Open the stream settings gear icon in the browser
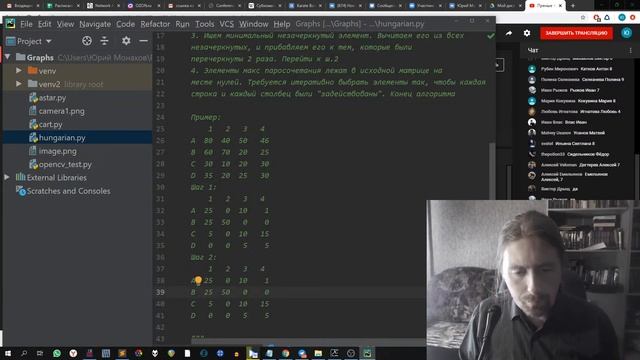Image resolution: width=640 pixels, height=360 pixels. point(527,33)
